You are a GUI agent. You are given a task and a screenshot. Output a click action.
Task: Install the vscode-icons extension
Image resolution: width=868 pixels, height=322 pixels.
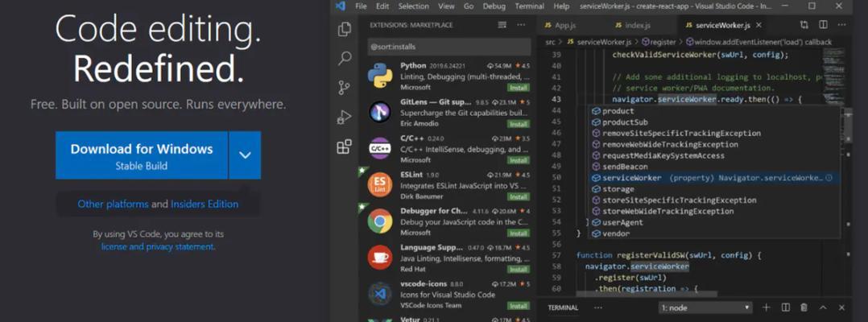[519, 306]
